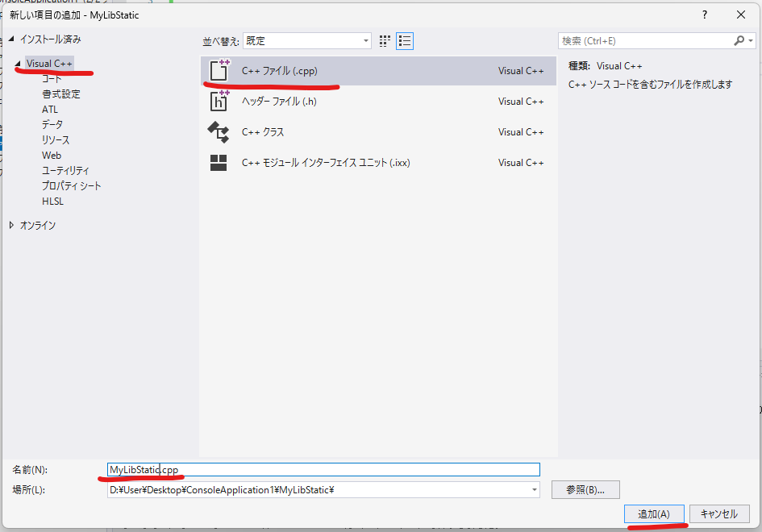
Task: Click the help question mark button
Action: click(x=706, y=15)
